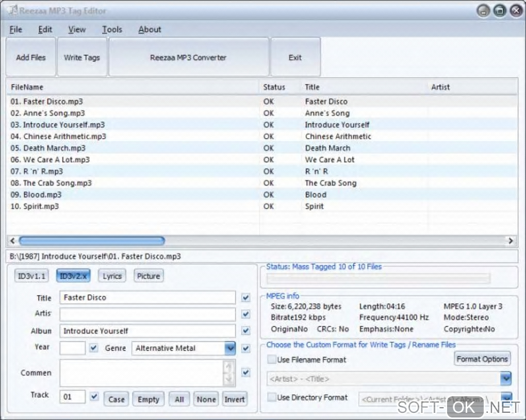Open the Tools menu

point(112,29)
